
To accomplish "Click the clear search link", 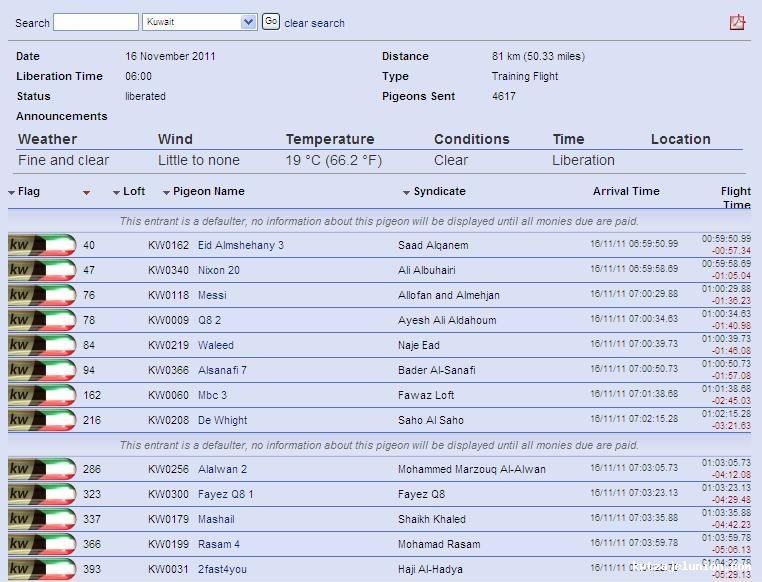I will coord(314,23).
